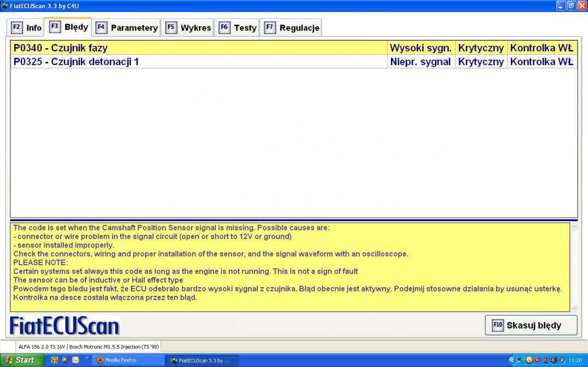Click the device tray icon beside the shield
The image size is (588, 367).
click(546, 360)
